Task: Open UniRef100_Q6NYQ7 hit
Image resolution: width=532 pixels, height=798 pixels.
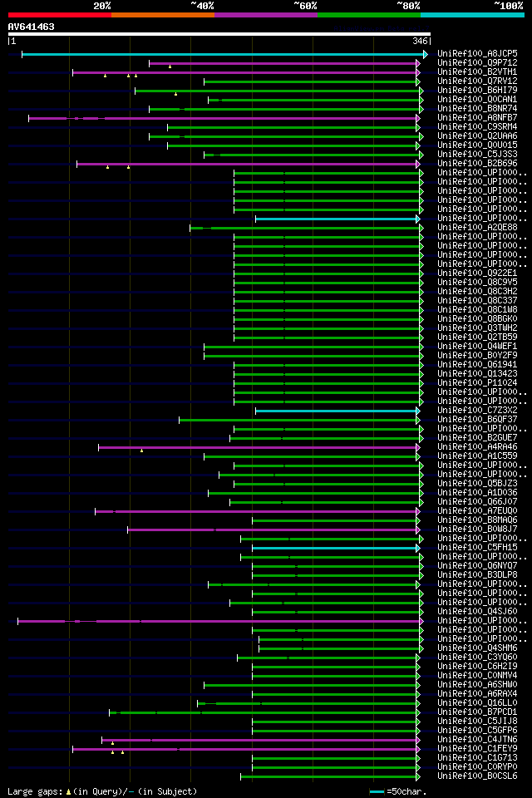Action: [x=477, y=566]
